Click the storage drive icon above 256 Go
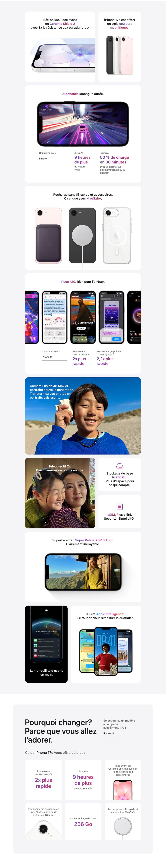The image size is (166, 868). (x=119, y=466)
